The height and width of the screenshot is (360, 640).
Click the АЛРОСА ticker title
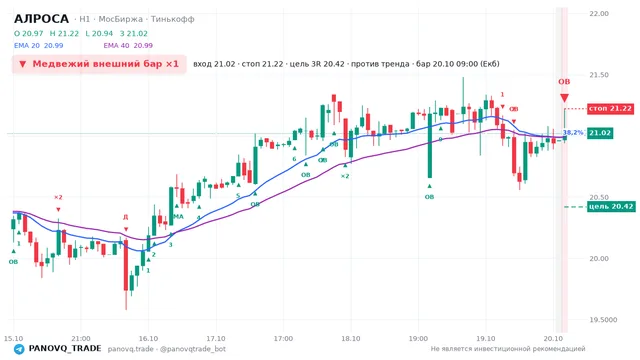point(42,19)
